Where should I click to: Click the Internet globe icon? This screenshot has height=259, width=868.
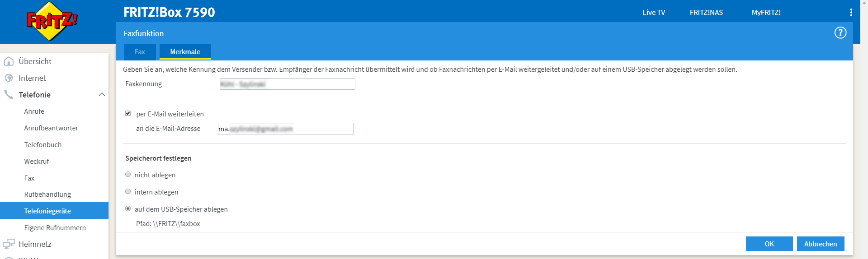9,78
